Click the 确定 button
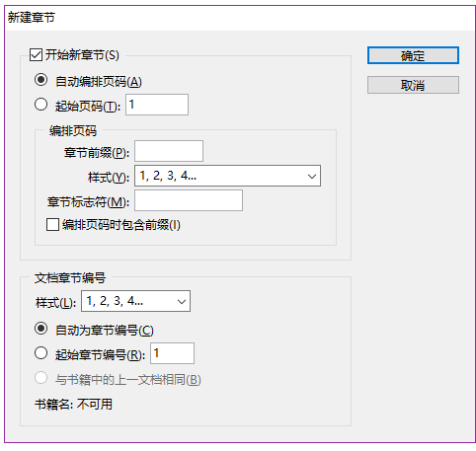This screenshot has width=476, height=451. click(x=413, y=55)
